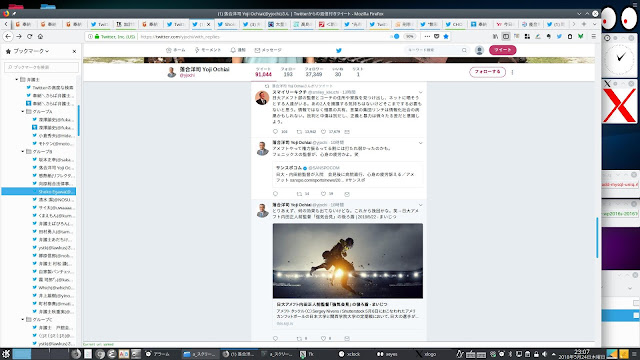Open the KDE application launcher in taskbar
This screenshot has height=360, width=640.
[x=6, y=354]
